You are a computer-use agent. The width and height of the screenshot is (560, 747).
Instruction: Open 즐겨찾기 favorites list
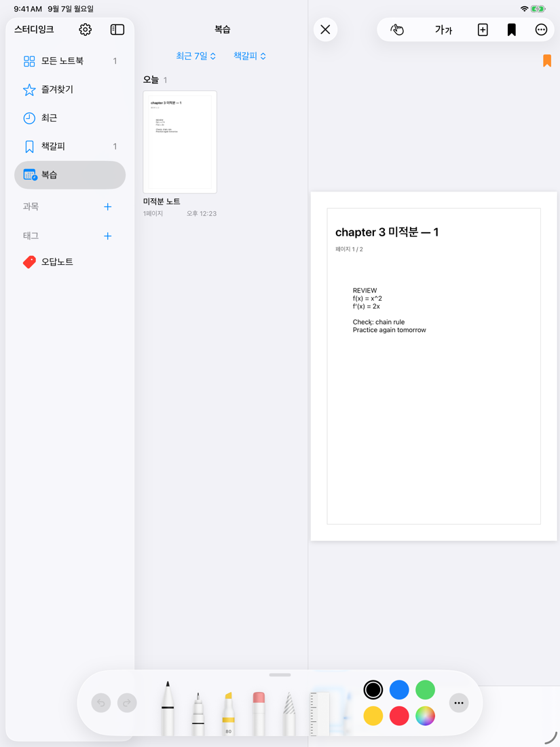point(70,90)
